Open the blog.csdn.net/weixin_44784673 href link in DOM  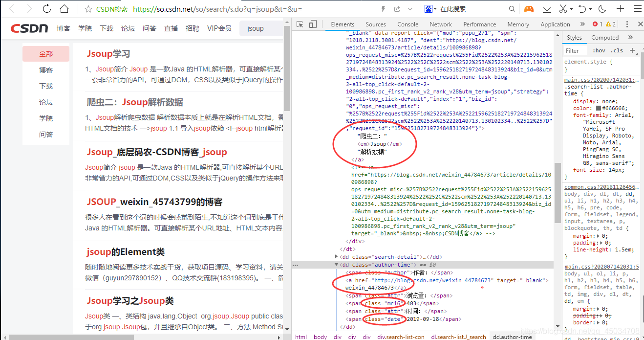[x=432, y=280]
